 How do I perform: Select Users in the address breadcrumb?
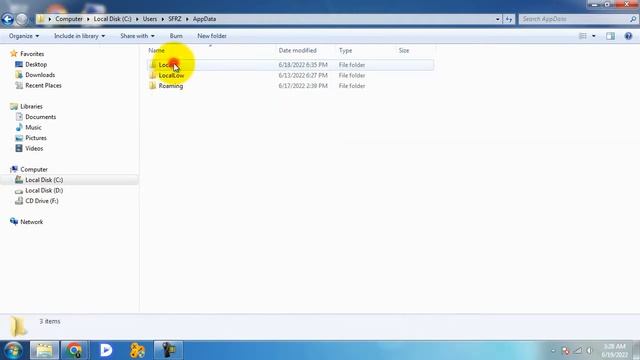[150, 19]
